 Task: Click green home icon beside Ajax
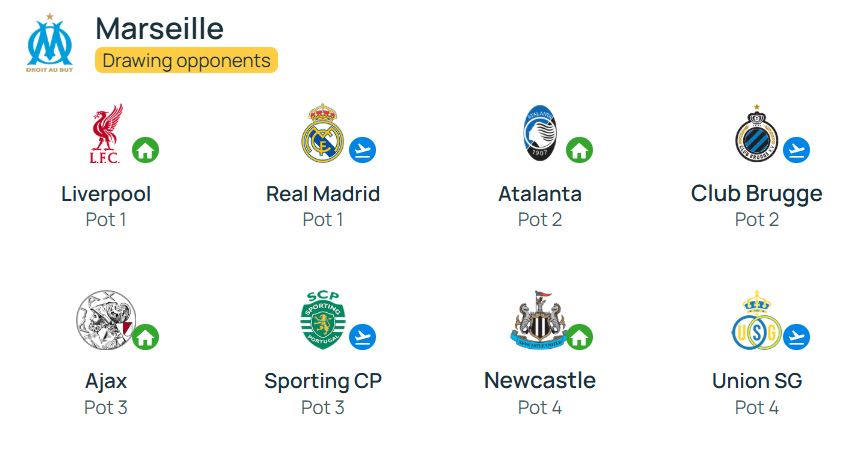[x=146, y=337]
